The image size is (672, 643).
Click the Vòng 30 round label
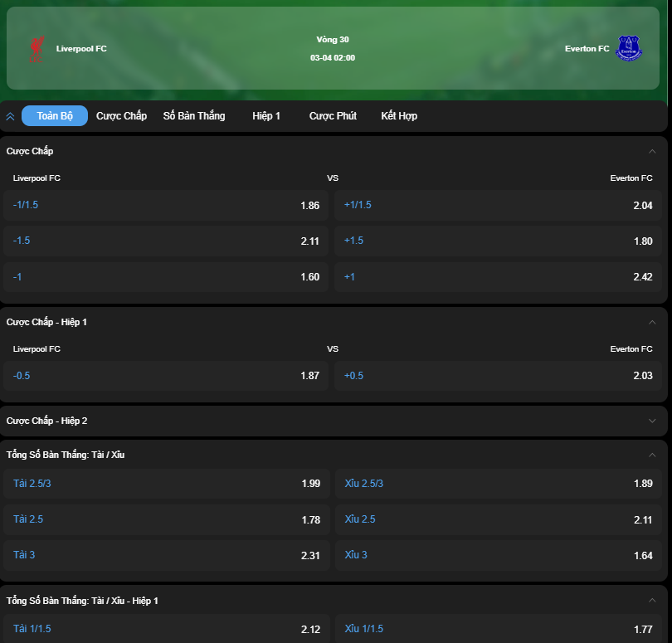(333, 40)
